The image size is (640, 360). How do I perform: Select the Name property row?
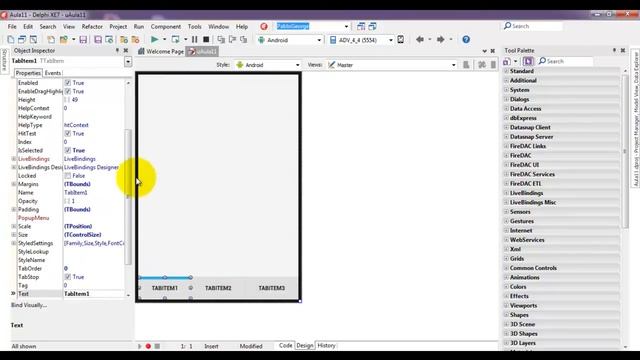point(68,193)
